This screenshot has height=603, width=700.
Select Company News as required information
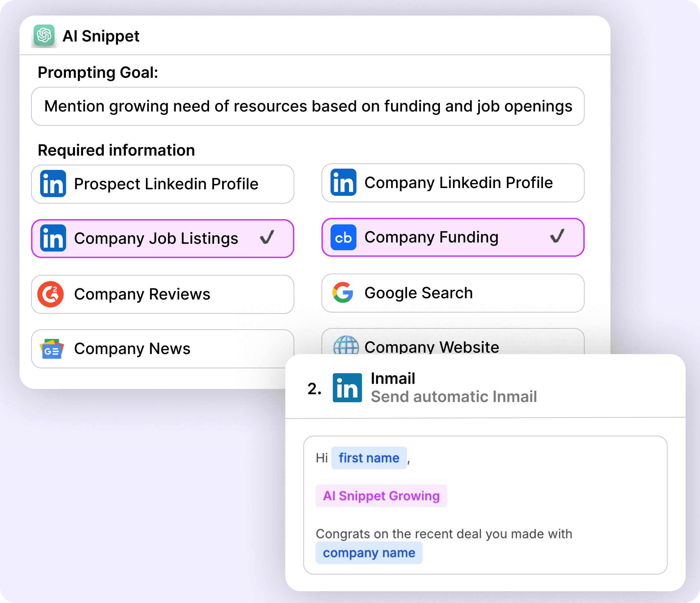[x=162, y=349]
